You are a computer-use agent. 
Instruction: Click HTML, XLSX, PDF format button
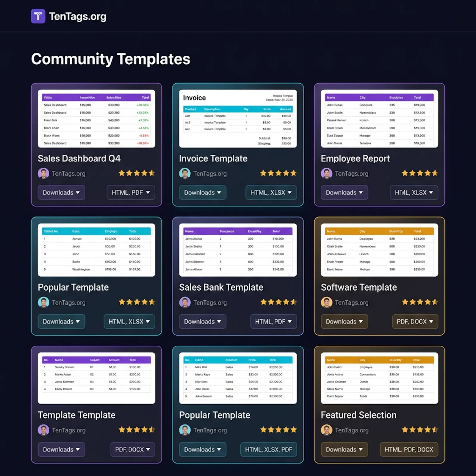click(x=269, y=450)
